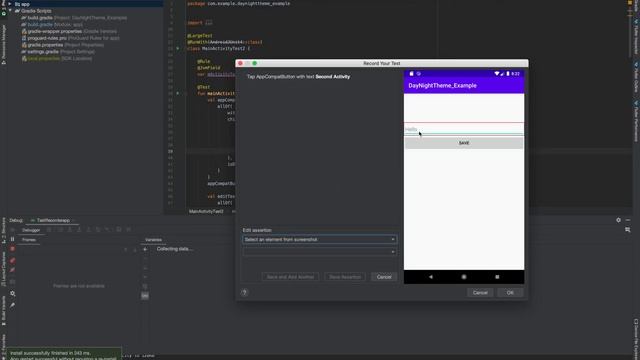This screenshot has width=640, height=360.
Task: Click the debugger settings gear icon on left strip
Action: coord(12,293)
